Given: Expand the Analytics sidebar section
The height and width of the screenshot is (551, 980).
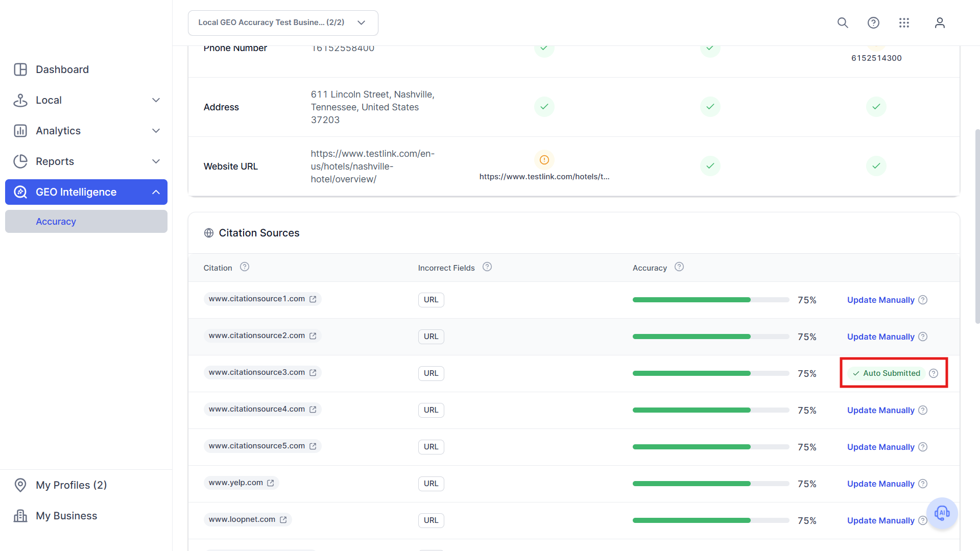Looking at the screenshot, I should tap(86, 131).
